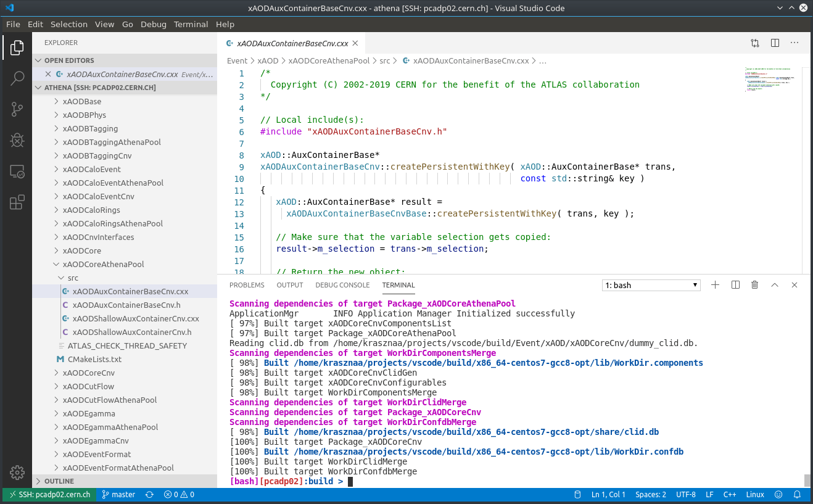Open the Search view in activity bar
The height and width of the screenshot is (504, 813).
pyautogui.click(x=17, y=78)
